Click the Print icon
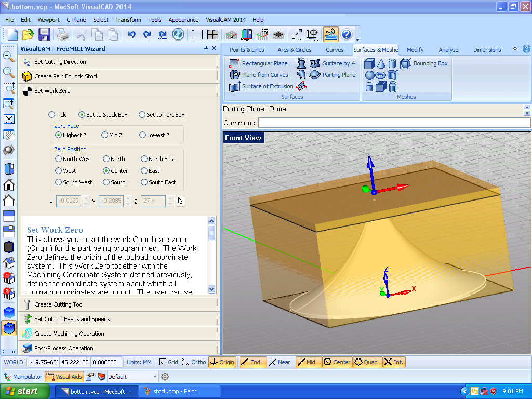 63,35
